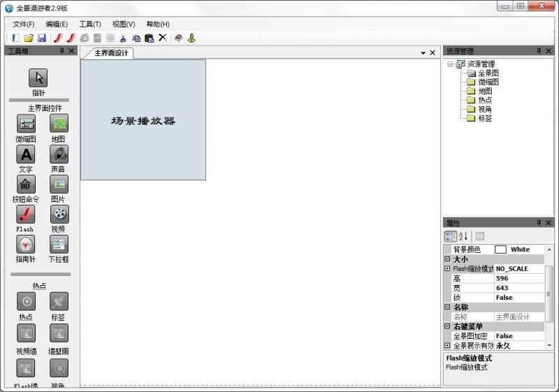Viewport: 559px width, 392px height.
Task: Click the White background color swatch
Action: click(x=500, y=249)
